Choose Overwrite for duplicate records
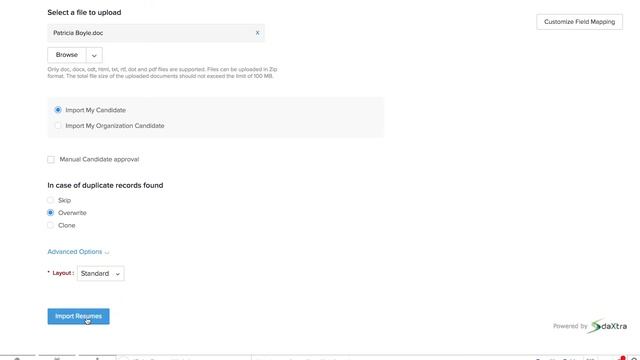Image resolution: width=640 pixels, height=360 pixels. point(50,213)
